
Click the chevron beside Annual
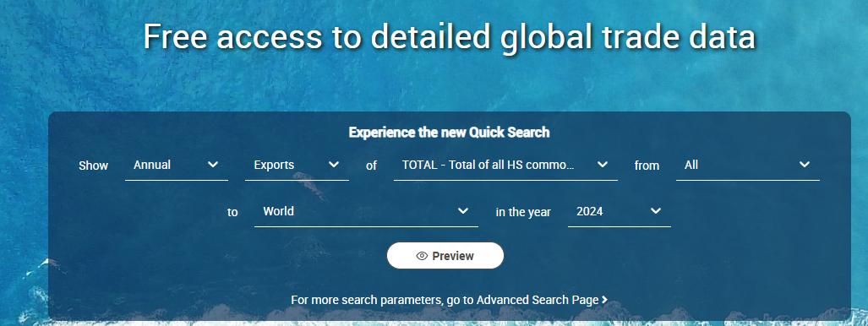(x=213, y=165)
